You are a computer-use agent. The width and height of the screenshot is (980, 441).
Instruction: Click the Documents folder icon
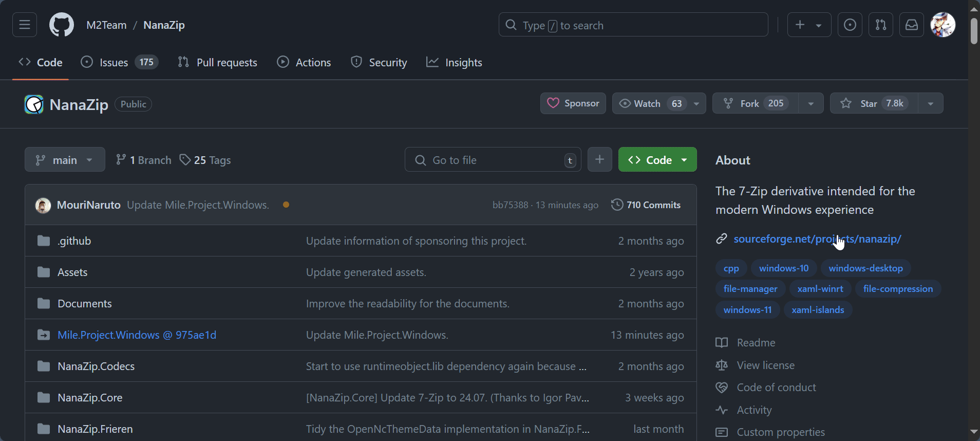[44, 303]
